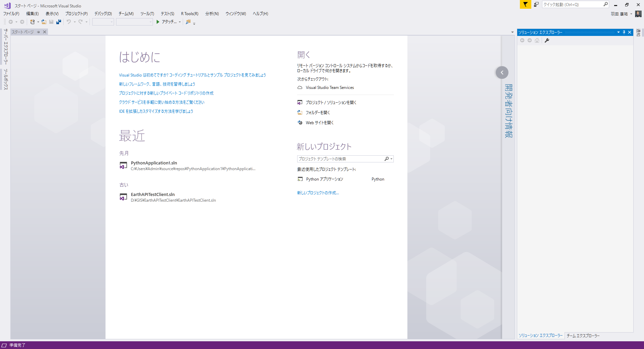The image size is (644, 349).
Task: Click the Open File folder icon in toolbar
Action: [44, 22]
